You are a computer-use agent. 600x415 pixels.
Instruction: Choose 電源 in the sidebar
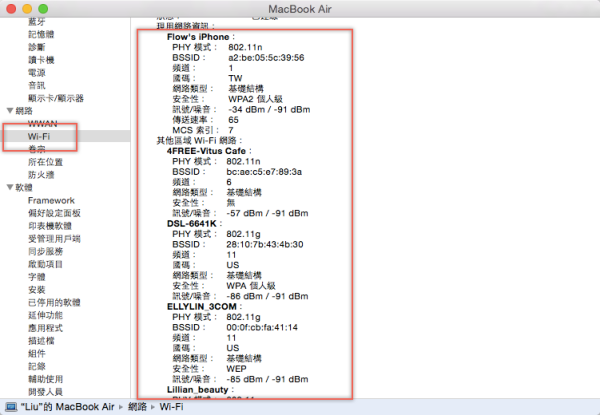[x=37, y=73]
